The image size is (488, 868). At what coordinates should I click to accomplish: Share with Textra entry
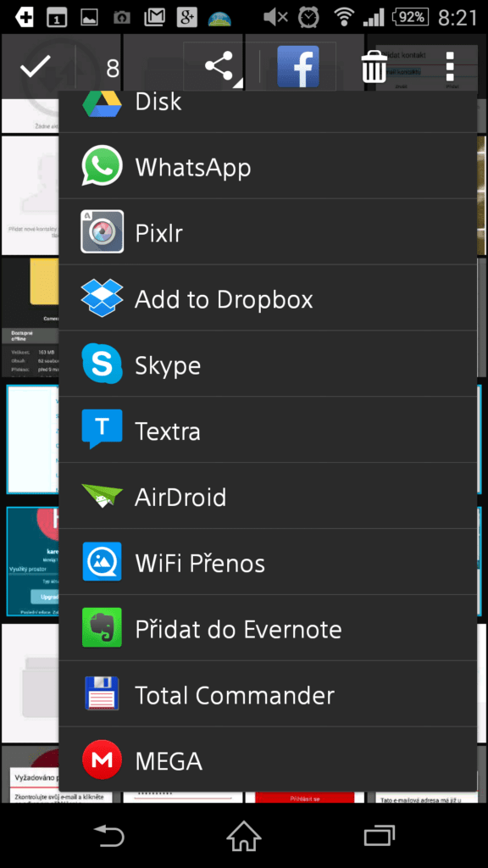pos(268,430)
